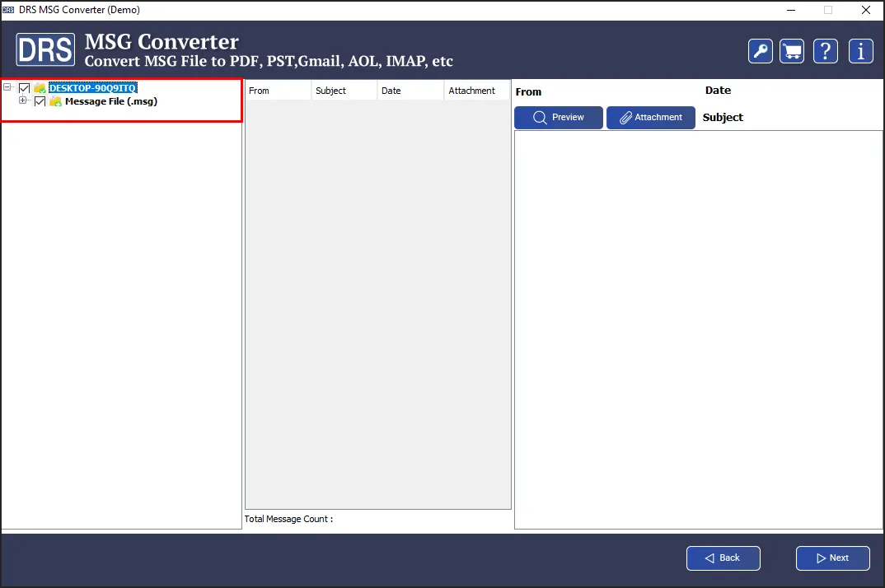885x588 pixels.
Task: Click the DRS logo in header
Action: 45,49
